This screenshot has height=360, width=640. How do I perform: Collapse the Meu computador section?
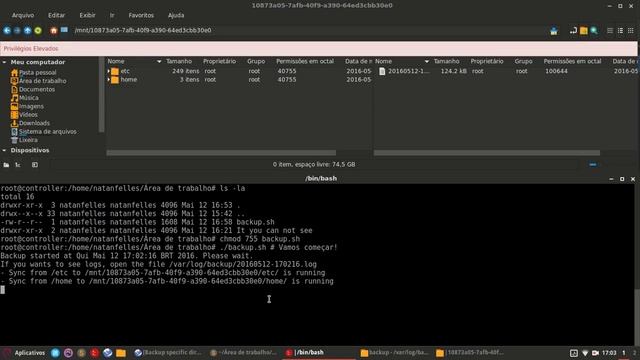coord(4,62)
